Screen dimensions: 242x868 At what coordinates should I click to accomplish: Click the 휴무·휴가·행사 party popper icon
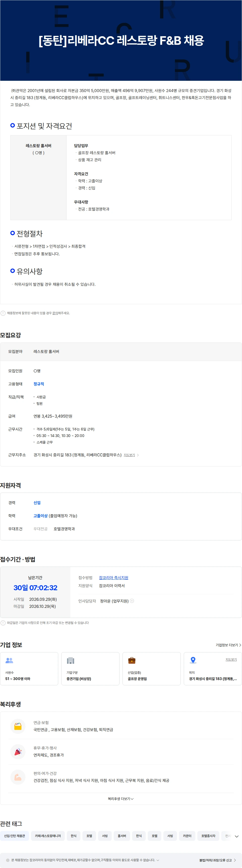pyautogui.click(x=18, y=752)
